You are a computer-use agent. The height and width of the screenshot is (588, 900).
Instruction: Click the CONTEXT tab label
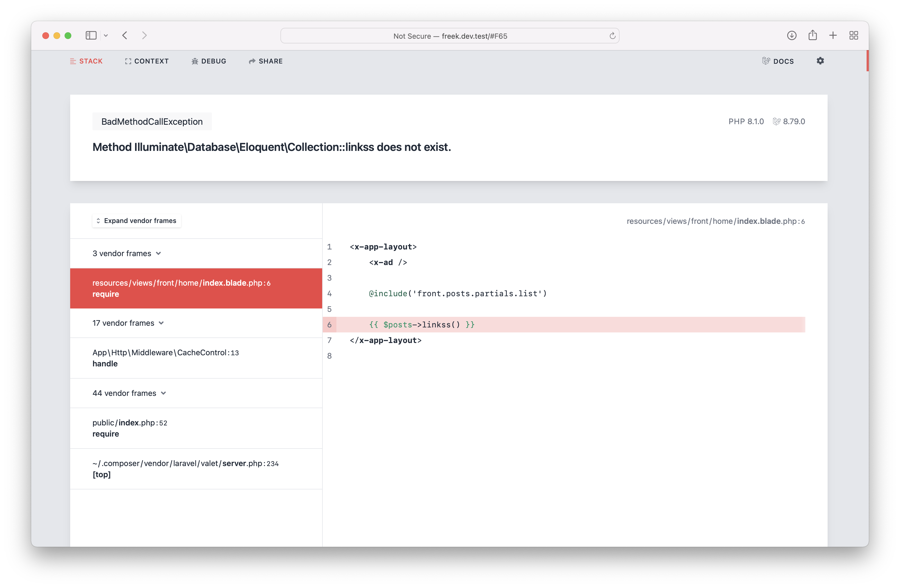tap(146, 61)
